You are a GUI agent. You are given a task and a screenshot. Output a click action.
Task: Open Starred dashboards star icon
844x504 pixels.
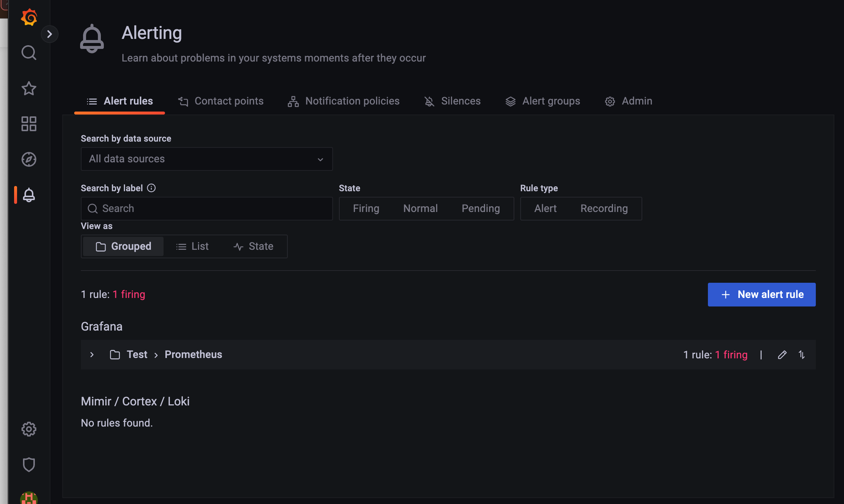[x=29, y=88]
